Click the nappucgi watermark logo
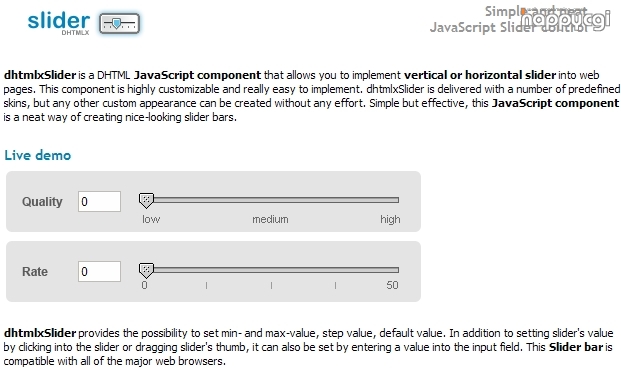Viewport: 621px width, 371px height. click(x=565, y=20)
